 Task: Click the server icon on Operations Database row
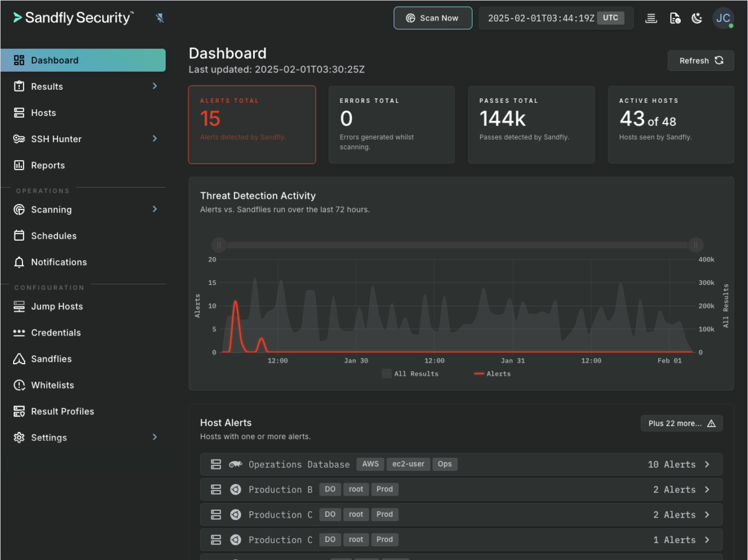[x=216, y=464]
